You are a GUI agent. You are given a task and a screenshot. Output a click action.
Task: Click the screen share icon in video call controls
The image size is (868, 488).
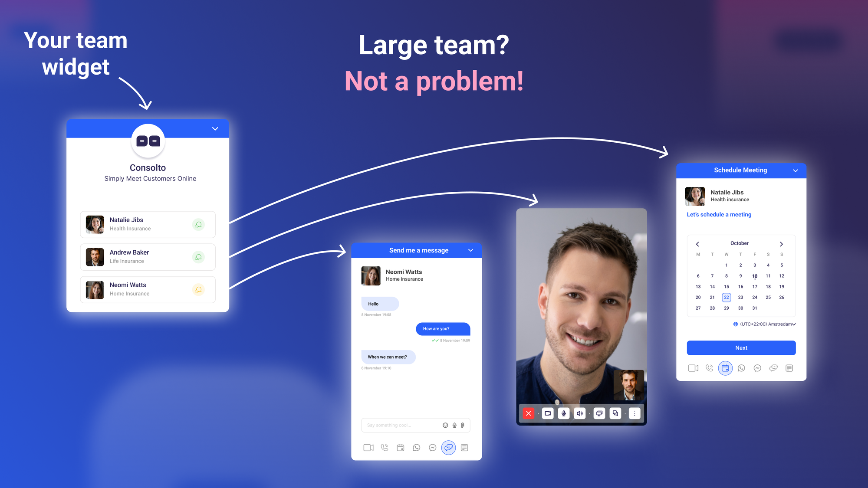pos(600,413)
